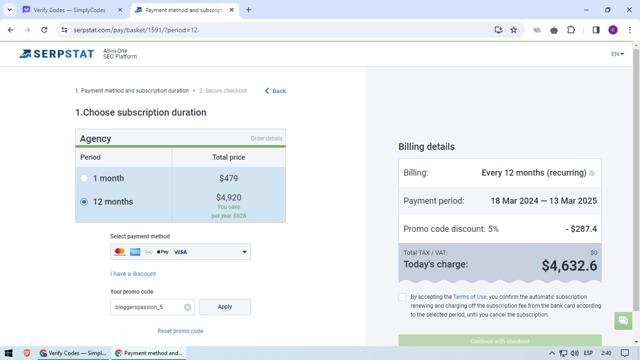Open network icon in system tray

click(x=563, y=353)
